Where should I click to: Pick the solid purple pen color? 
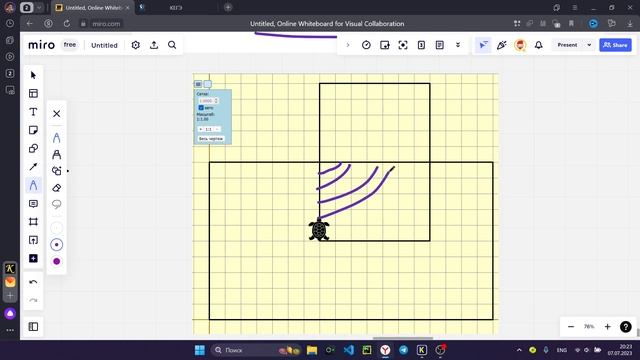click(x=57, y=261)
